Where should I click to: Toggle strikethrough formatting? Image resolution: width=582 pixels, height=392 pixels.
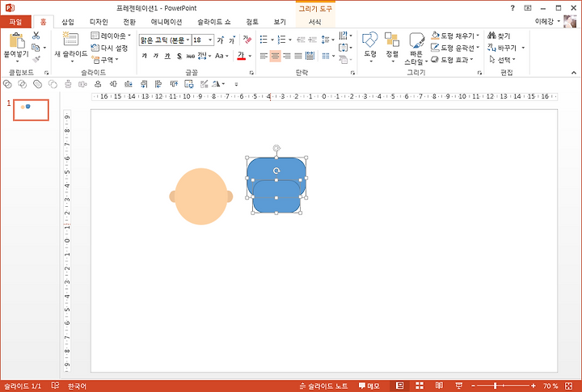click(191, 56)
